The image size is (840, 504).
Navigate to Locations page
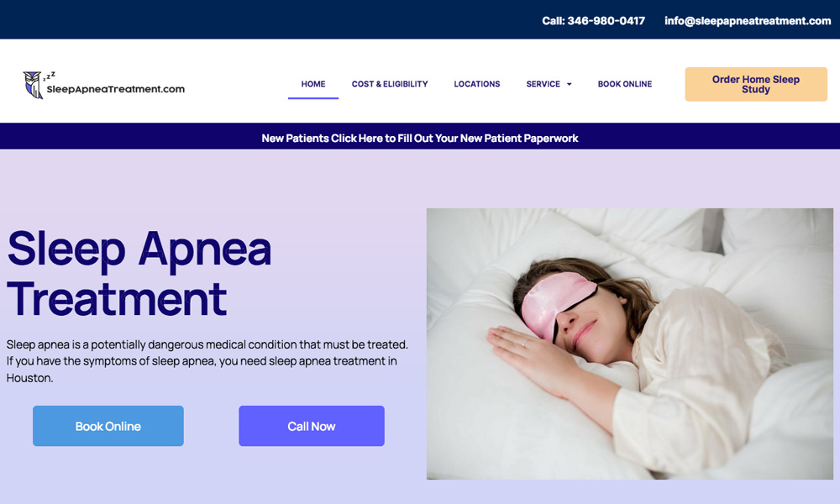477,84
